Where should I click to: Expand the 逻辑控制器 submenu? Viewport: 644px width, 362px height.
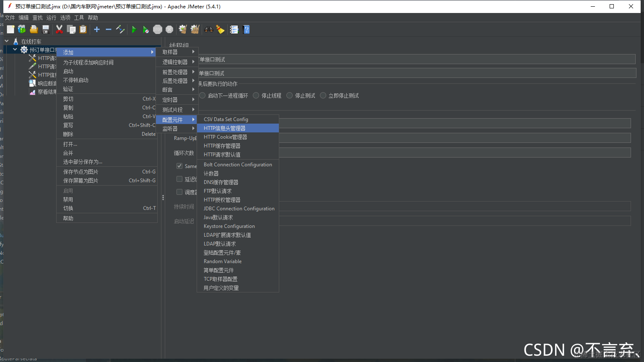click(x=177, y=62)
